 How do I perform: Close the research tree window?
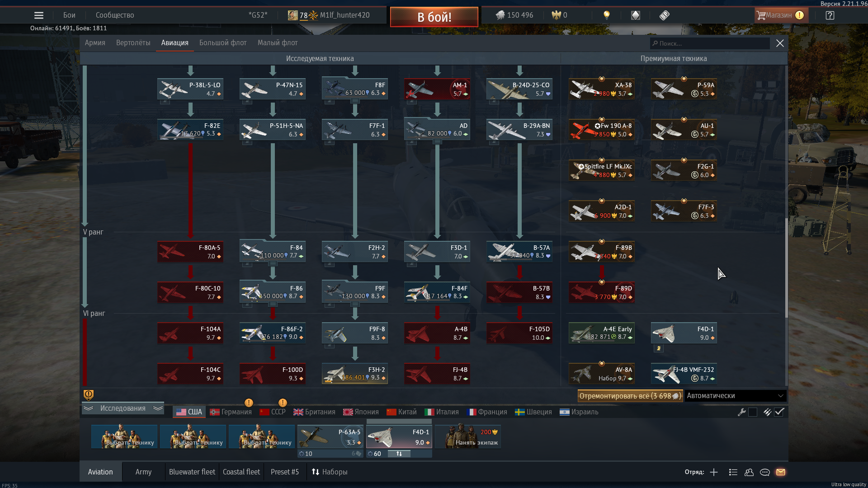pos(780,43)
